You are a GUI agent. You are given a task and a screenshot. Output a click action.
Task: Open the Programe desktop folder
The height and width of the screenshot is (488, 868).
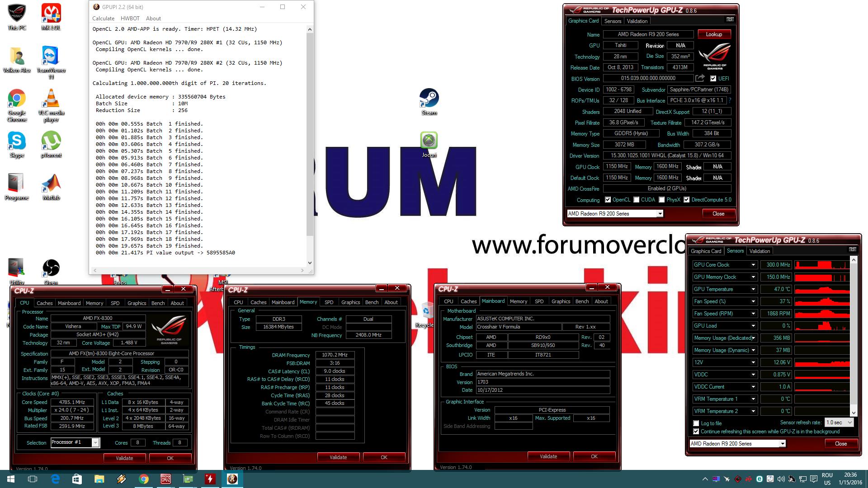tap(17, 187)
